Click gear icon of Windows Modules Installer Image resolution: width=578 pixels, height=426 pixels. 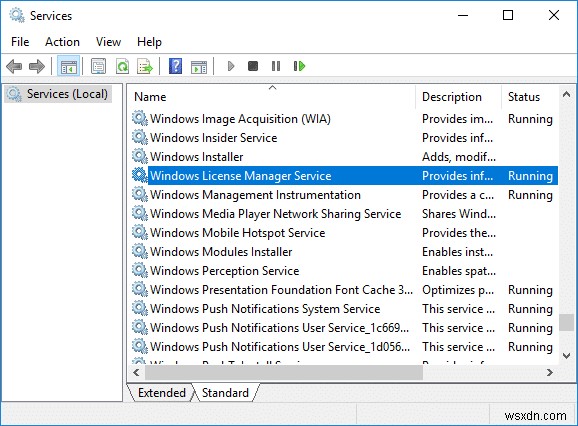[x=140, y=251]
